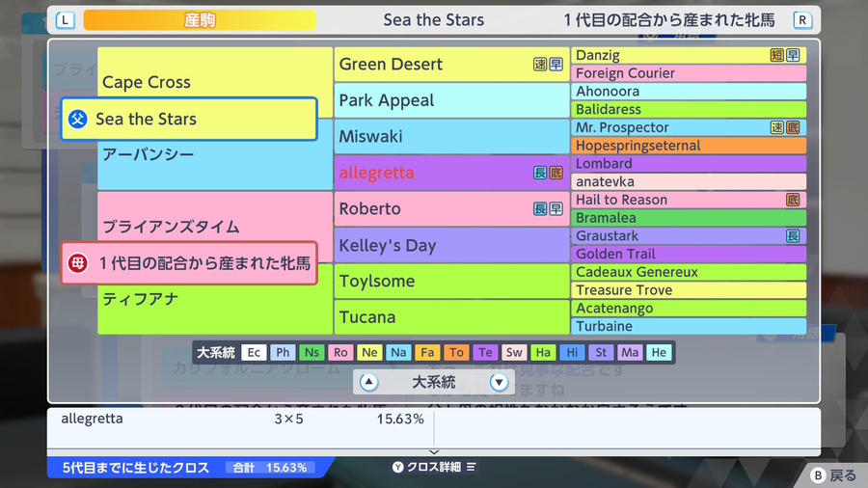Viewport: 868px width, 488px height.
Task: Click the 早 factor icon on Green Desert
Action: click(556, 65)
